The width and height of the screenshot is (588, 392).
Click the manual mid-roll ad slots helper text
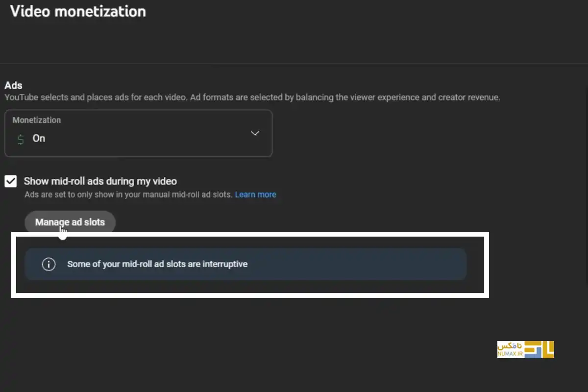(128, 195)
